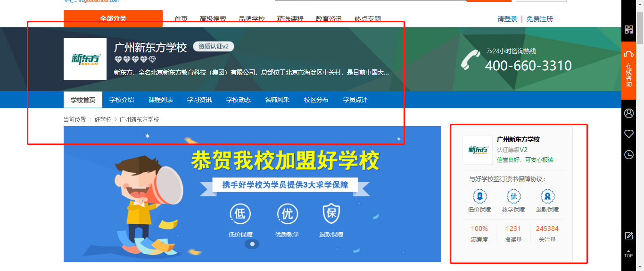The height and width of the screenshot is (271, 644).
Task: Click the 低价保障 badge icon in side card
Action: click(479, 196)
